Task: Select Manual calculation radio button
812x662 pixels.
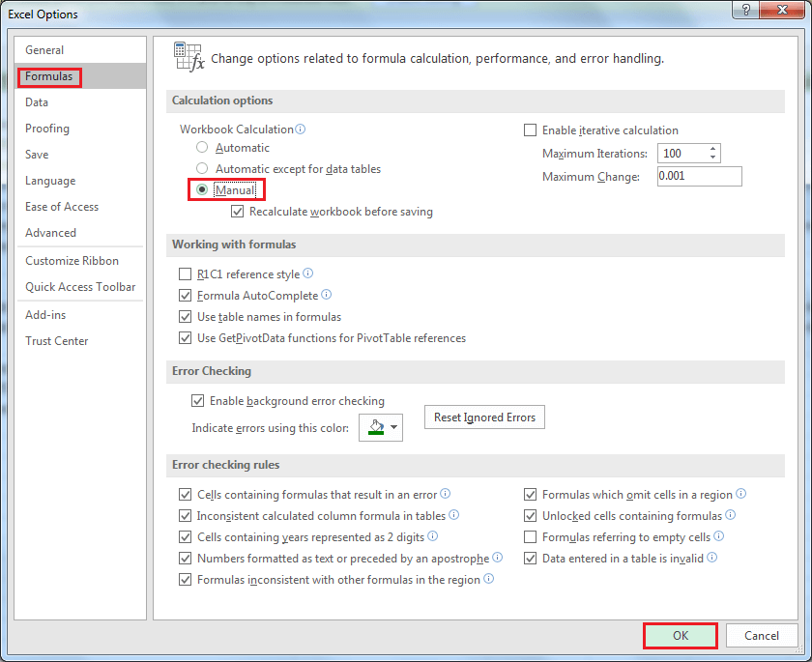Action: point(202,190)
